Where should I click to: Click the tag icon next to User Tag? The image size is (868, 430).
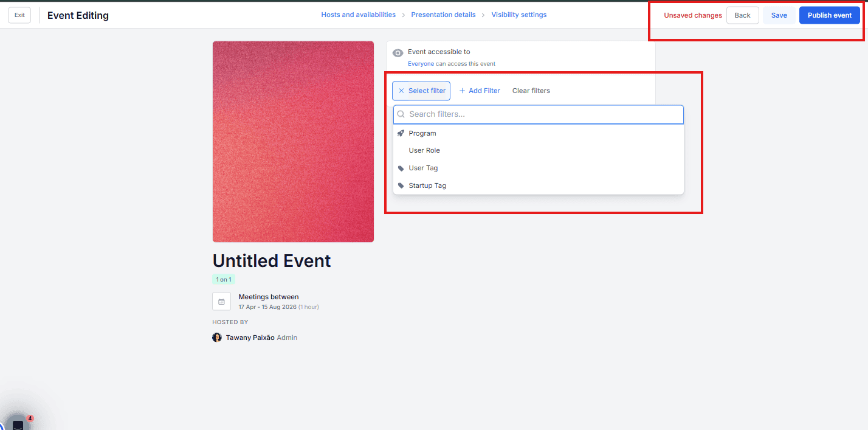[x=401, y=168]
